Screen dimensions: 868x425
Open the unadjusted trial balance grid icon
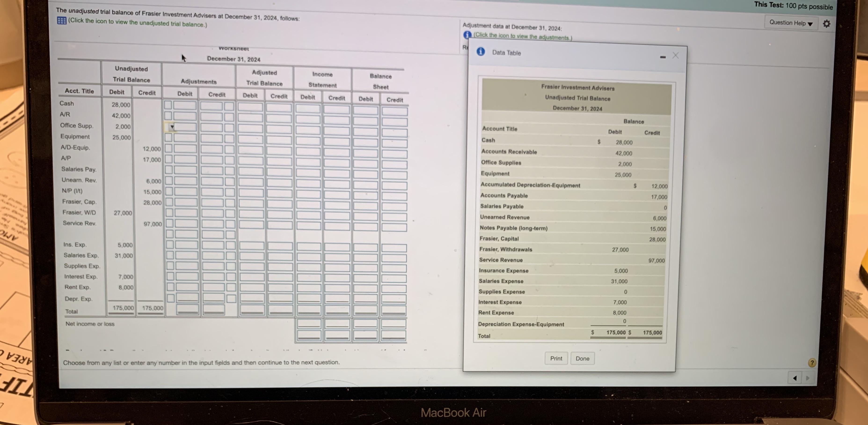point(62,21)
